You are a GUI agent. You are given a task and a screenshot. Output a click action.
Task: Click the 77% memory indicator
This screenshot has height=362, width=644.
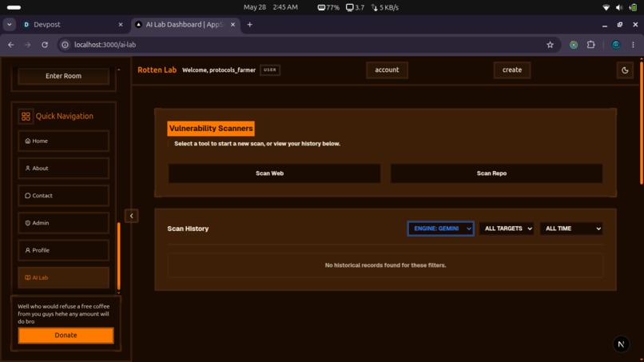[x=328, y=7]
